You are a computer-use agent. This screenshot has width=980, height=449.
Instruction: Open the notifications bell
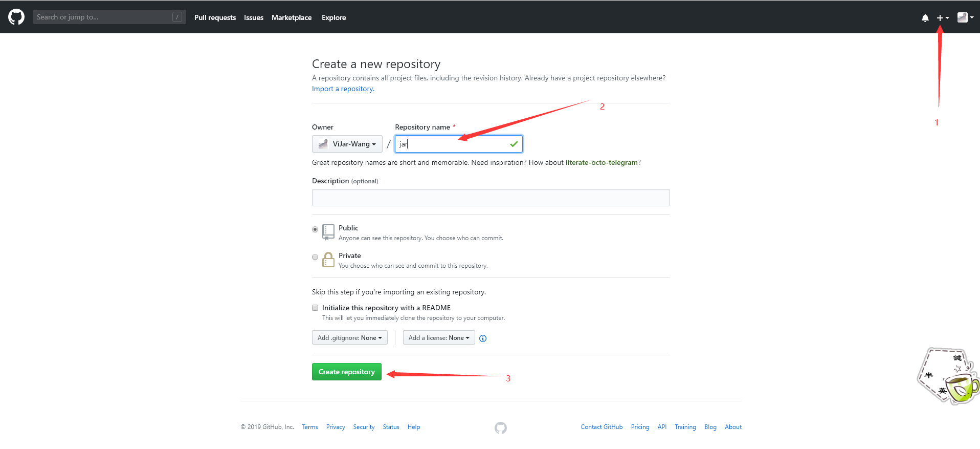(x=925, y=18)
